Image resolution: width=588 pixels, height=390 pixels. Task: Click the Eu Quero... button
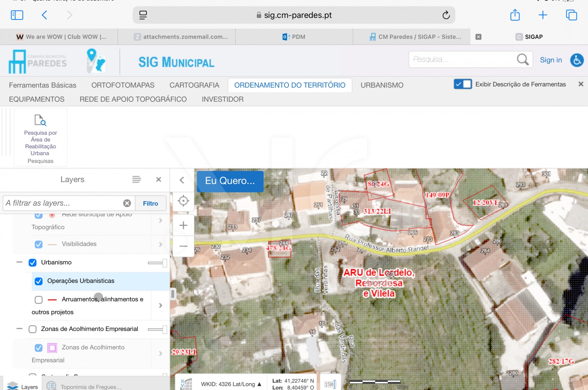[230, 181]
